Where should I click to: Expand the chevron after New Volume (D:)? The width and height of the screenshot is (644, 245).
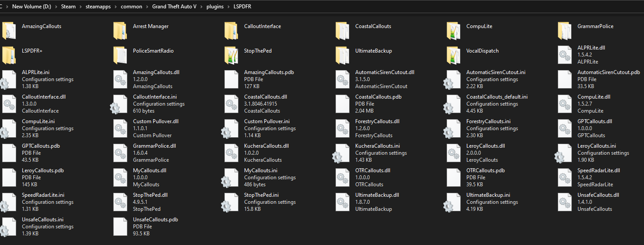pyautogui.click(x=55, y=7)
